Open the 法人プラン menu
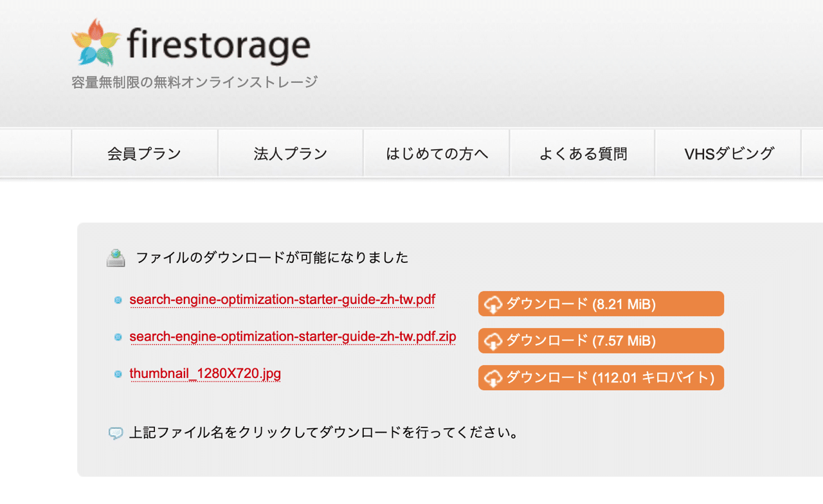Viewport: 823px width, 504px height. pos(290,153)
